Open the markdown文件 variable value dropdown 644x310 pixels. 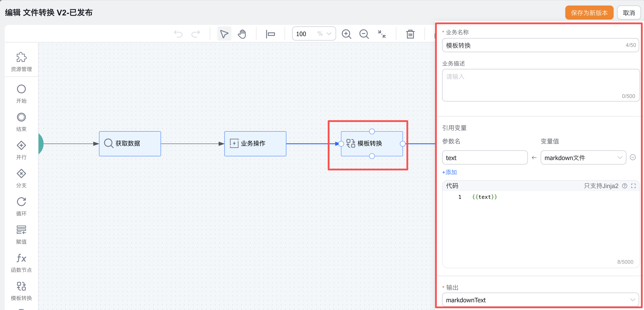point(583,158)
